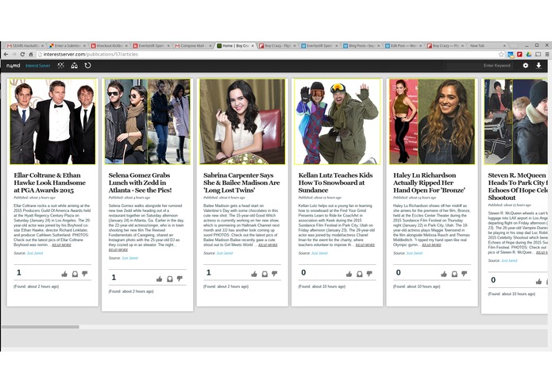Thumbs down the Selena Gomez article
Screen dimensions: 552x392
[179, 279]
